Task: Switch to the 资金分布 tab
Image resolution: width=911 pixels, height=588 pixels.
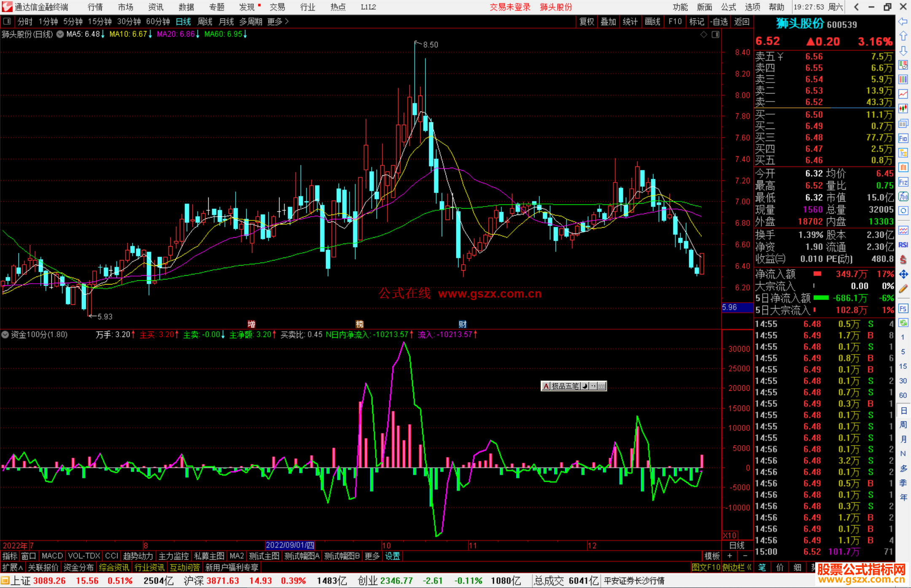Action: point(78,568)
